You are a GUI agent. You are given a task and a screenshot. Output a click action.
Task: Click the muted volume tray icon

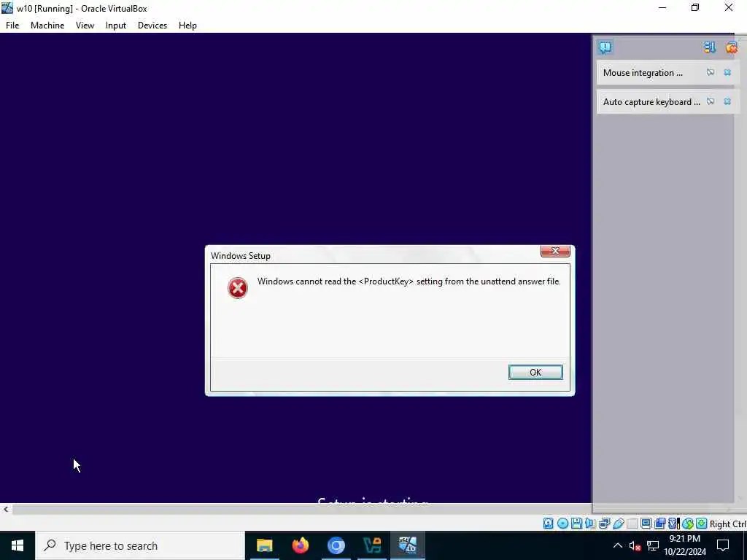click(x=635, y=545)
